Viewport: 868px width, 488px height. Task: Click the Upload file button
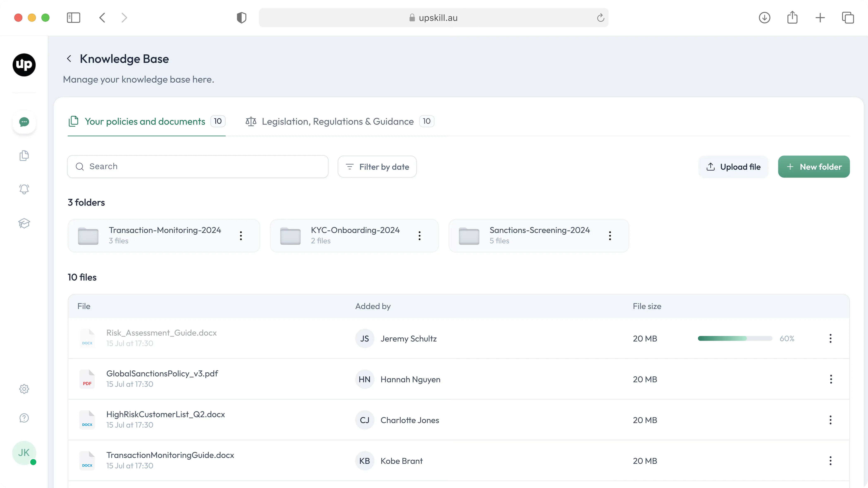(x=733, y=166)
